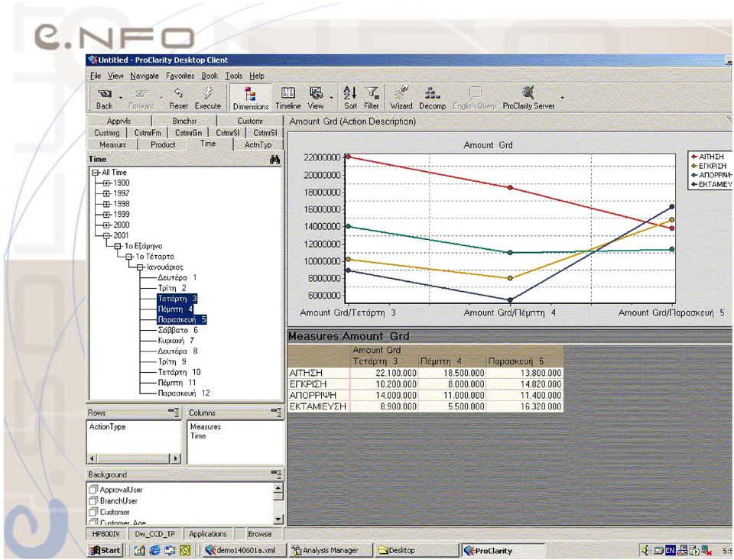Switch to the Measurs dimension tab
This screenshot has height=560, width=734.
pyautogui.click(x=113, y=144)
